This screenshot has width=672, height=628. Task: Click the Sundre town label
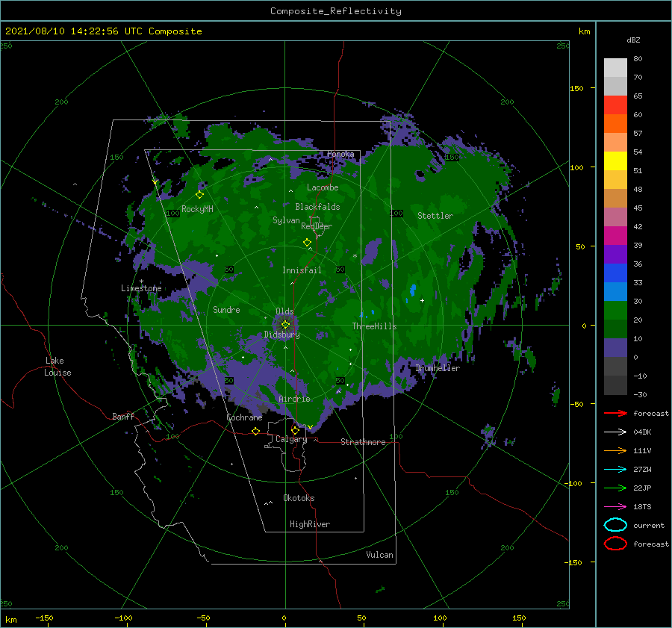click(x=226, y=309)
